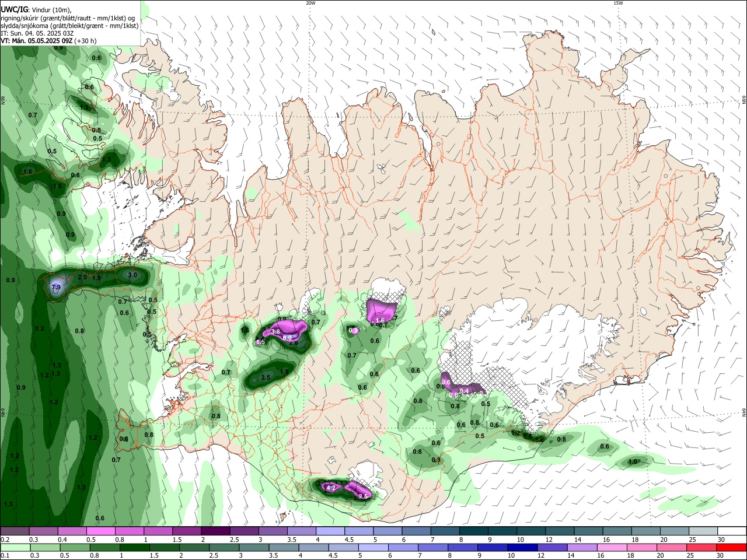
Task: Click the '7.9' precipitation value on the map
Action: click(56, 288)
